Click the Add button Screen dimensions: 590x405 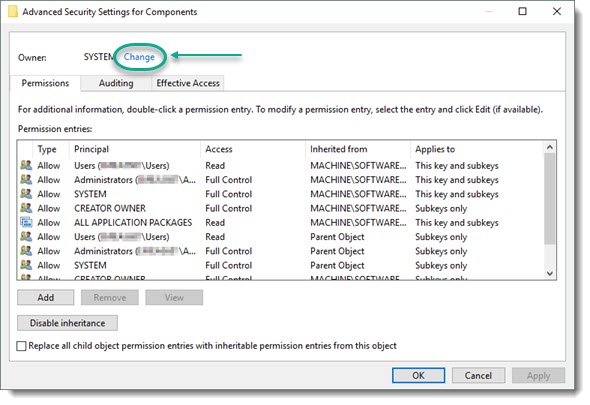46,297
